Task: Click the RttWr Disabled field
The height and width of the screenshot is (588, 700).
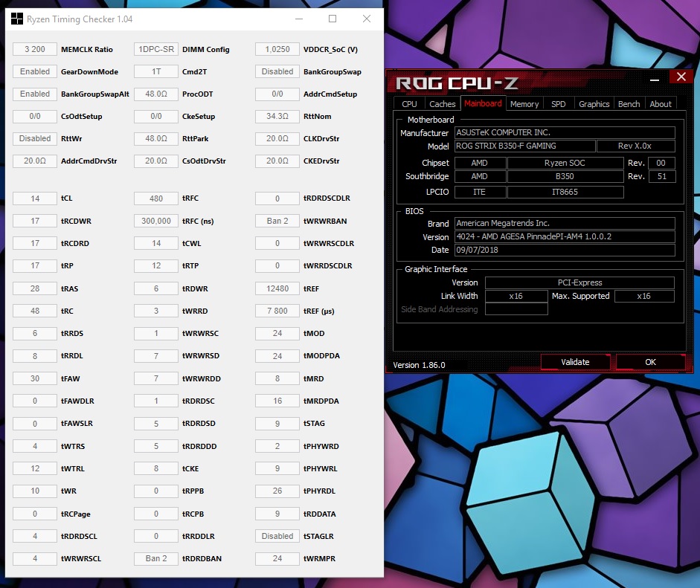Action: pos(35,138)
